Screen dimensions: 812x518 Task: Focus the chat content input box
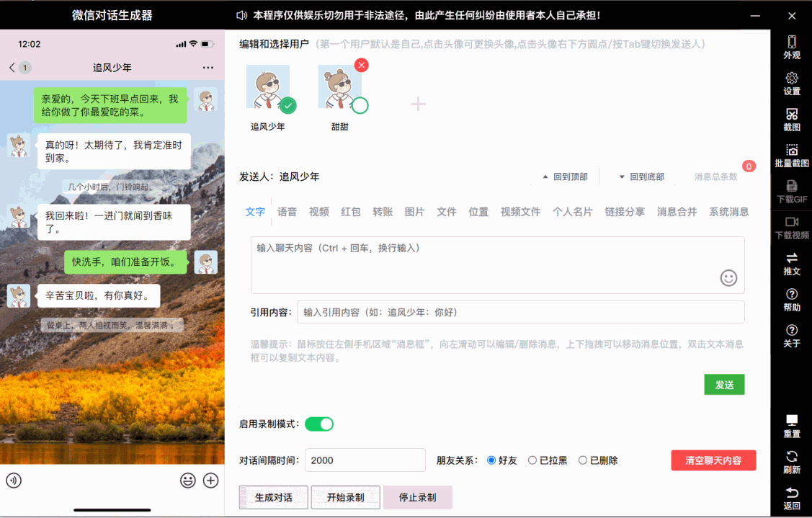[x=498, y=265]
